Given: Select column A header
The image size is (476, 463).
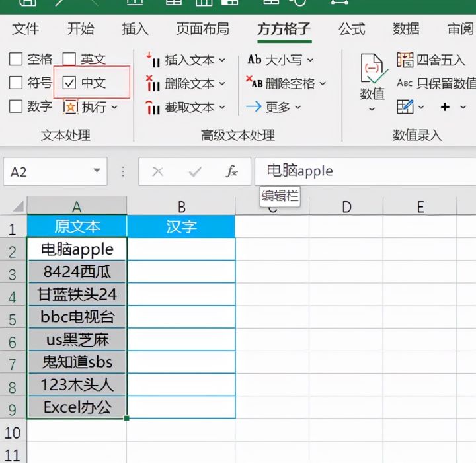Looking at the screenshot, I should point(77,206).
